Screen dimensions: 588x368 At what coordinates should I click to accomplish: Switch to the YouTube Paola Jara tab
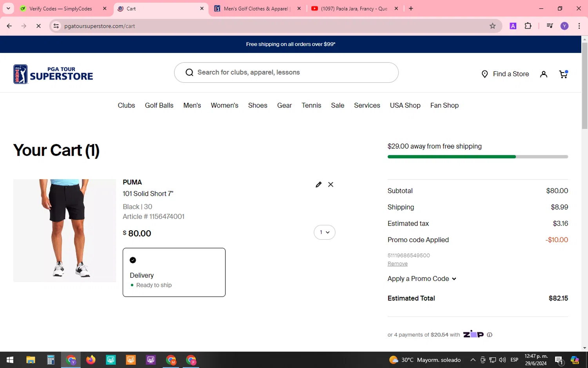point(354,8)
